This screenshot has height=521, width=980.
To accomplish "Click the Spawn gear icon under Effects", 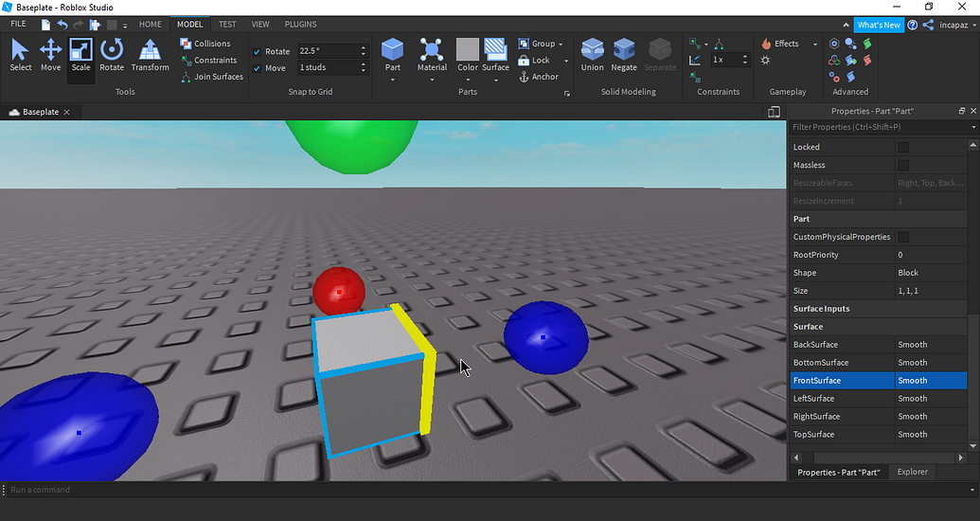I will click(x=766, y=61).
